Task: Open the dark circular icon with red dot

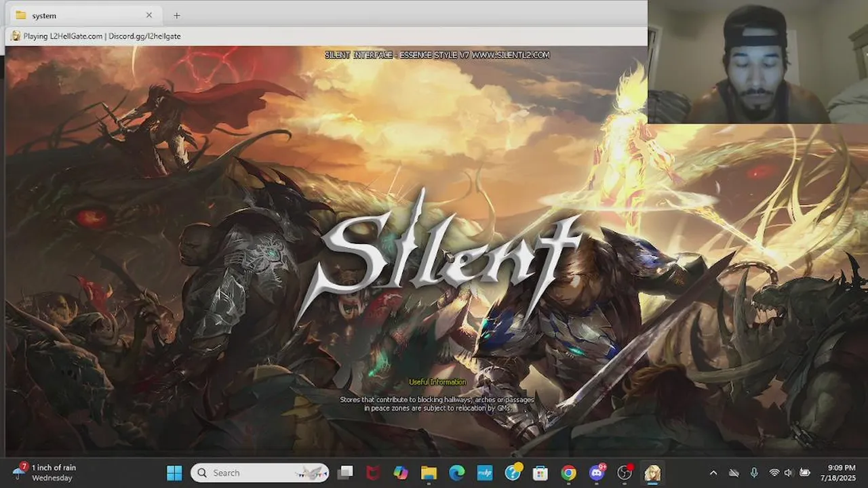Action: click(x=625, y=472)
